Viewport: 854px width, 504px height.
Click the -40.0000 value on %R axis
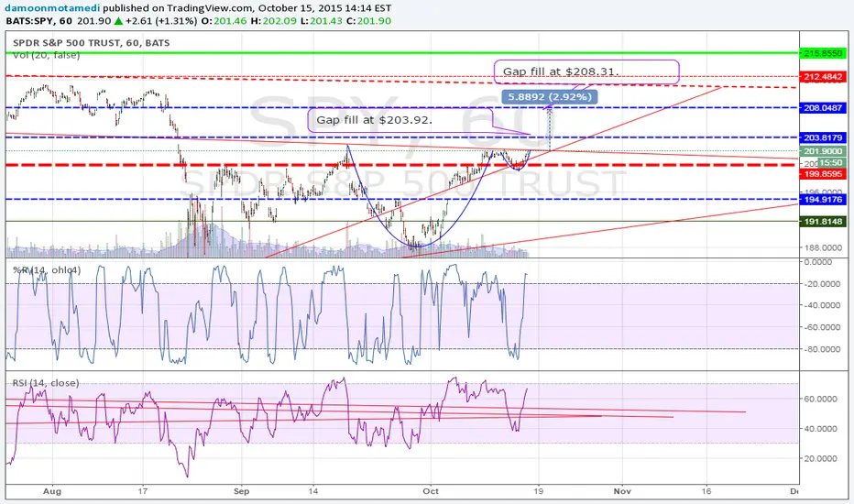(x=822, y=305)
